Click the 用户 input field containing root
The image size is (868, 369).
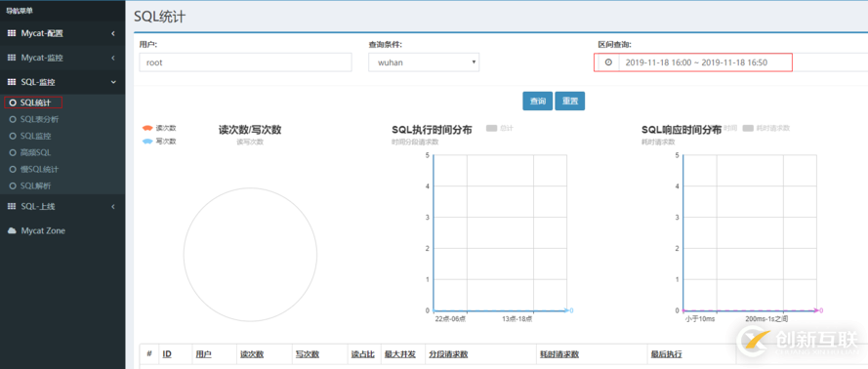[x=246, y=62]
